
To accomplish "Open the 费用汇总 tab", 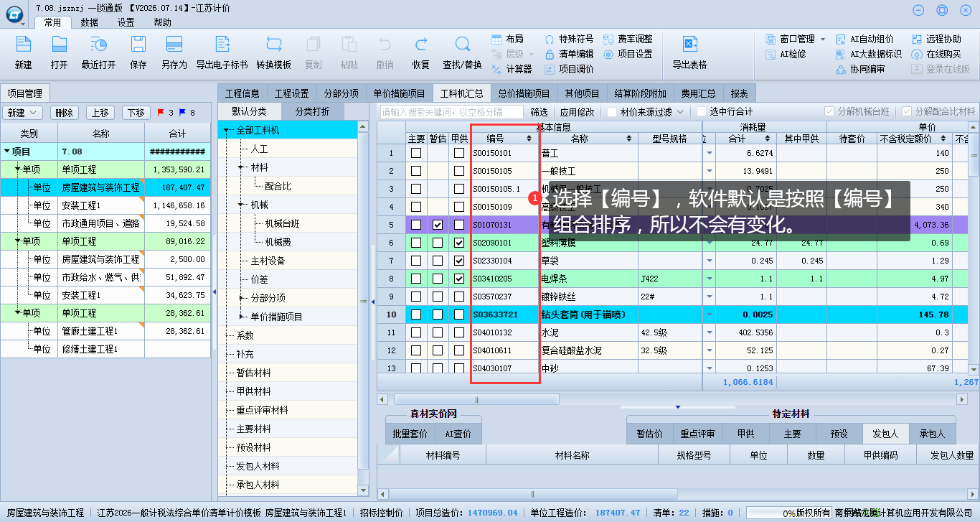I will [x=698, y=93].
